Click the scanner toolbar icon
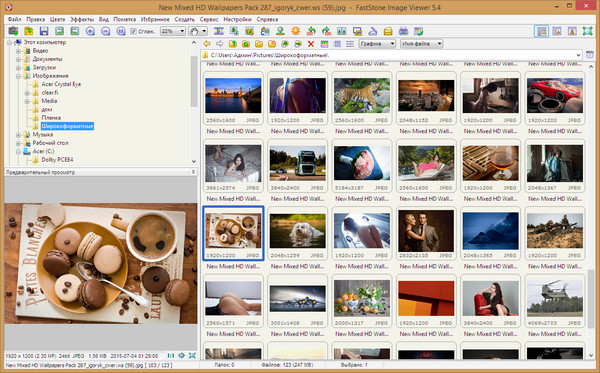The image size is (600, 373). click(373, 31)
